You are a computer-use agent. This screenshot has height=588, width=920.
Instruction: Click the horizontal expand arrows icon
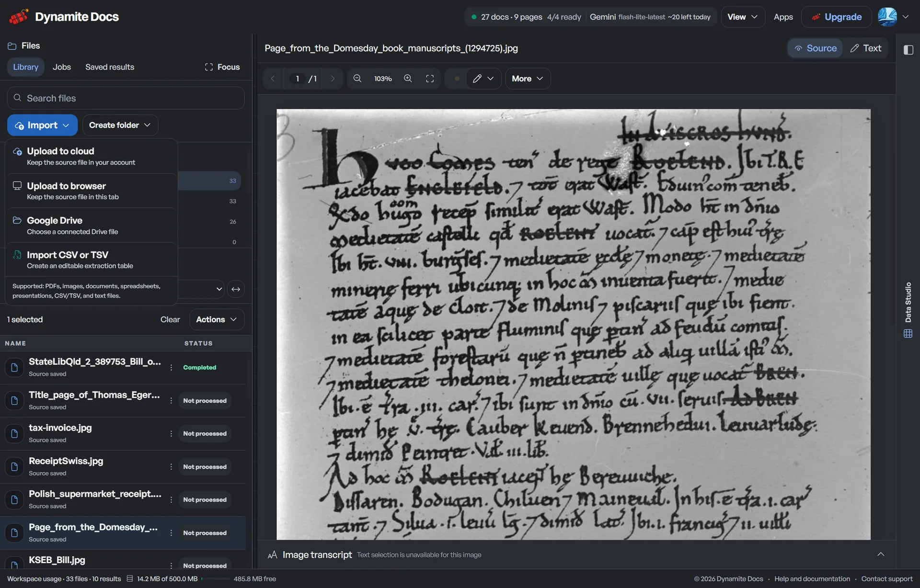coord(236,289)
